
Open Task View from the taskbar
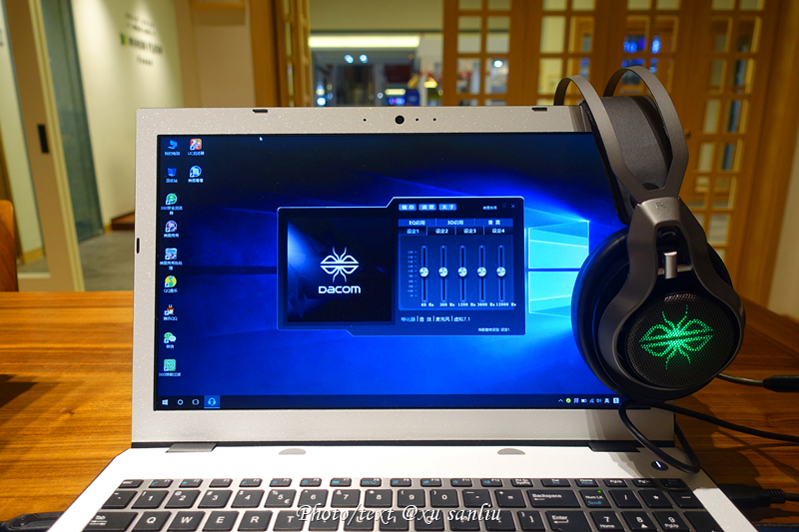195,402
